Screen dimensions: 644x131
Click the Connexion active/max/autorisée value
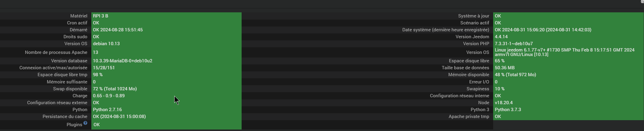(104, 68)
